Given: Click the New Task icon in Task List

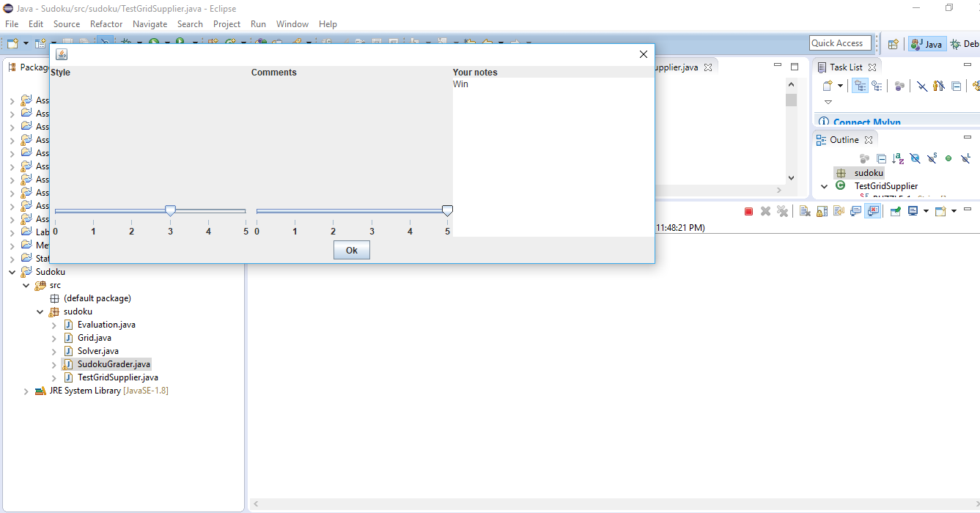Looking at the screenshot, I should click(828, 86).
